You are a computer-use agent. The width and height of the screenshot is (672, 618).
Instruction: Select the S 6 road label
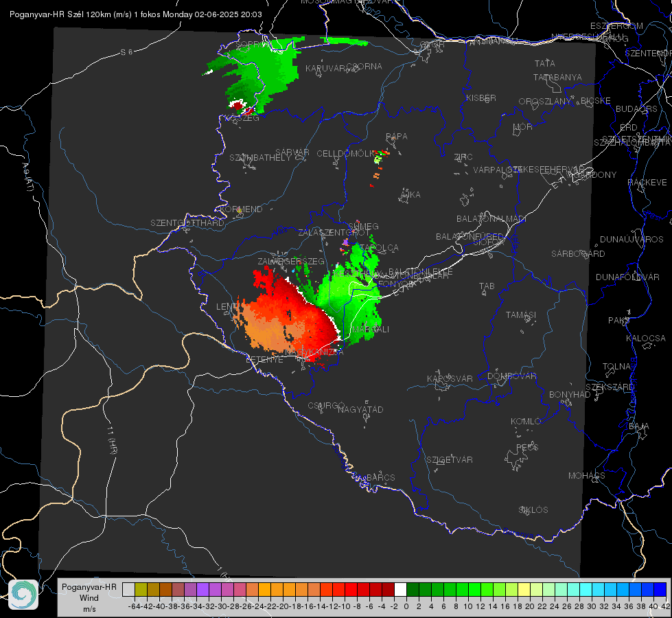(x=126, y=52)
